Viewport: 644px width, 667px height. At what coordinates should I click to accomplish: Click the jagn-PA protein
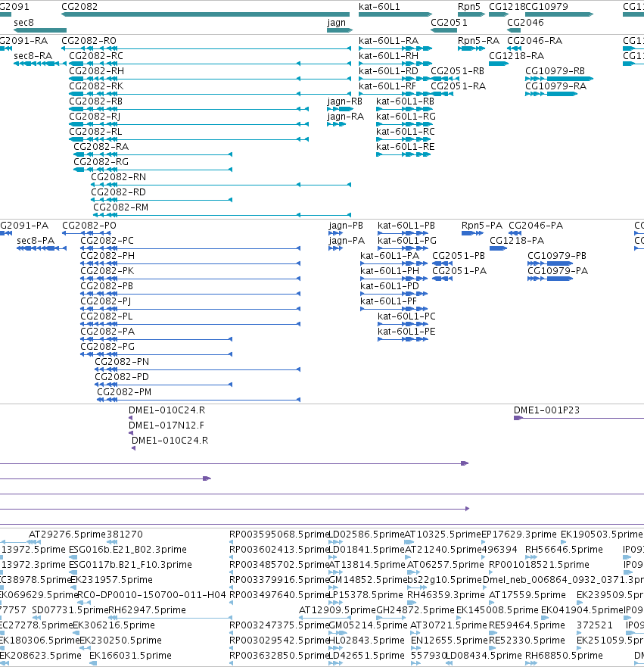click(x=336, y=248)
